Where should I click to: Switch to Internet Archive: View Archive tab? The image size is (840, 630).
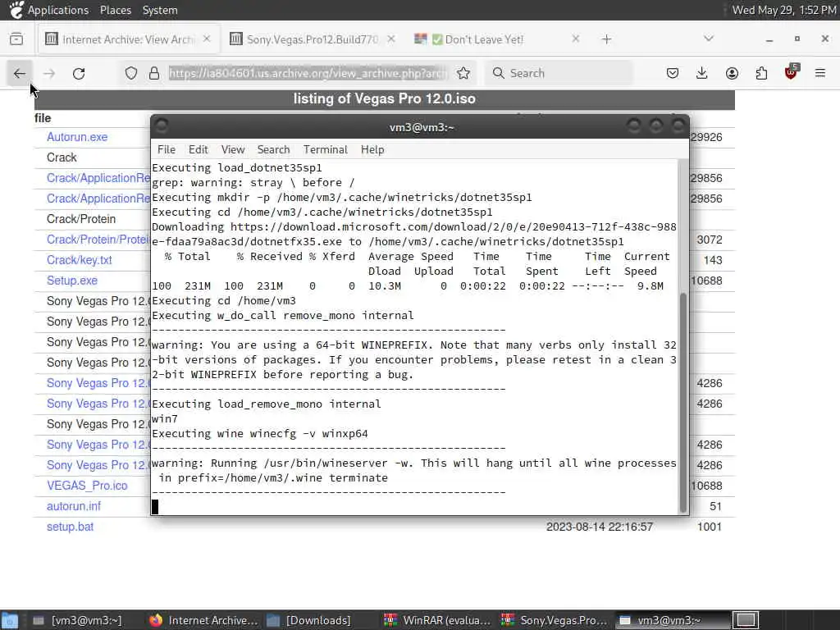(x=129, y=39)
